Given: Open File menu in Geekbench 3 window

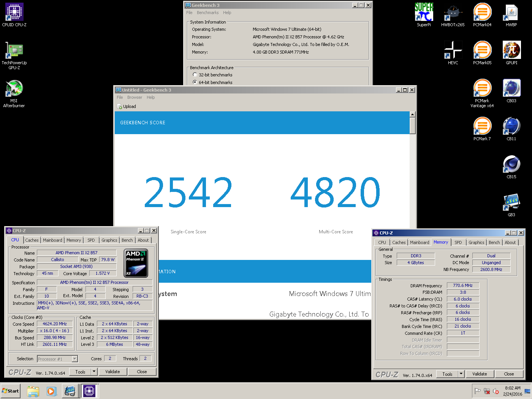Looking at the screenshot, I should click(189, 13).
